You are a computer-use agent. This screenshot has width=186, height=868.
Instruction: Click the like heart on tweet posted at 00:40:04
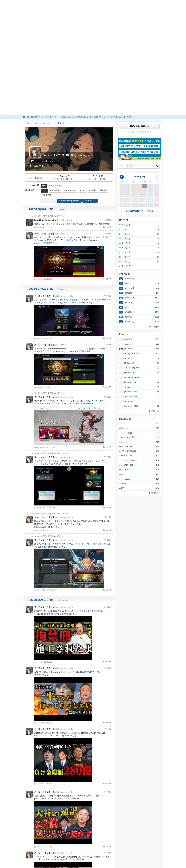[x=110, y=723]
